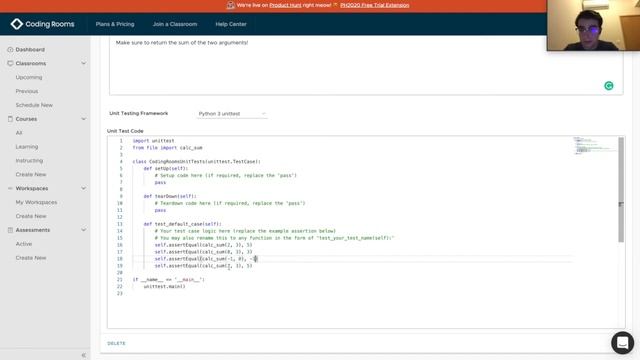Select Previous under Classrooms

pos(27,91)
